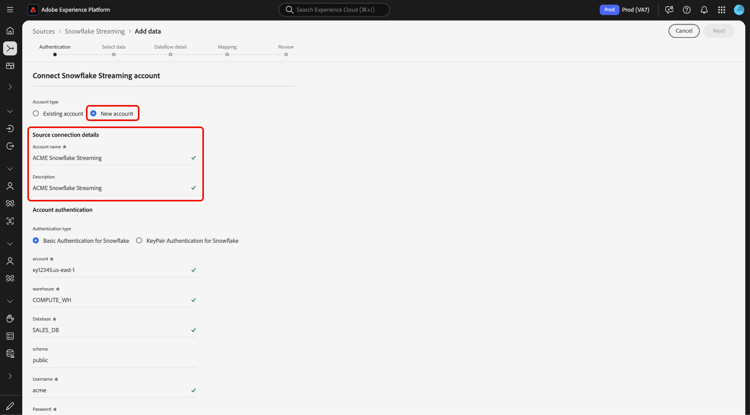750x415 pixels.
Task: Open the person icon above the first group icon
Action: click(x=10, y=186)
